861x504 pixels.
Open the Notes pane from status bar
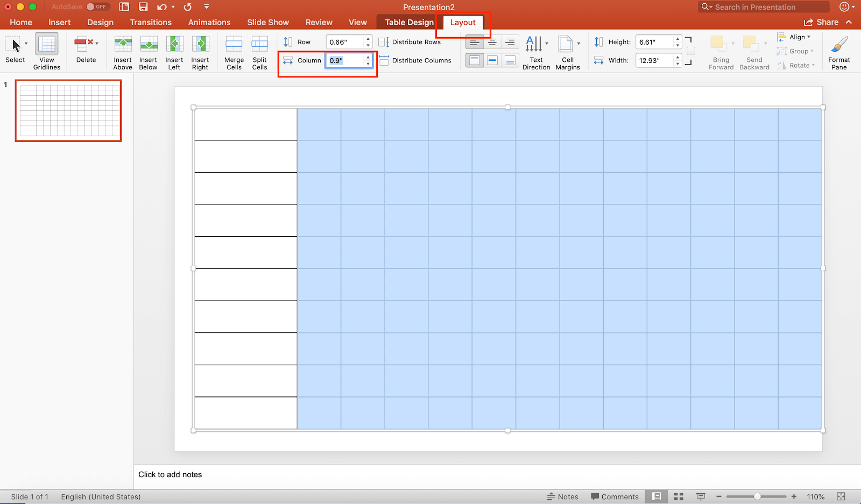(563, 496)
